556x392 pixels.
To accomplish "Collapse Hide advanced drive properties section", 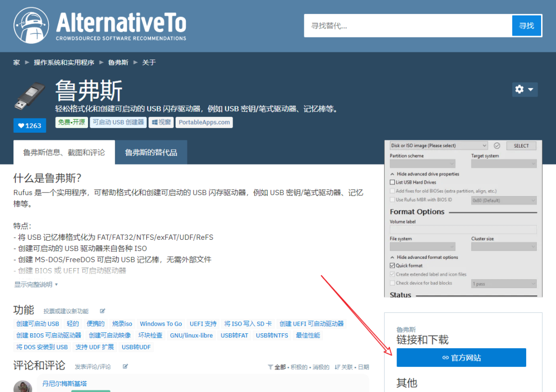I will pos(393,174).
